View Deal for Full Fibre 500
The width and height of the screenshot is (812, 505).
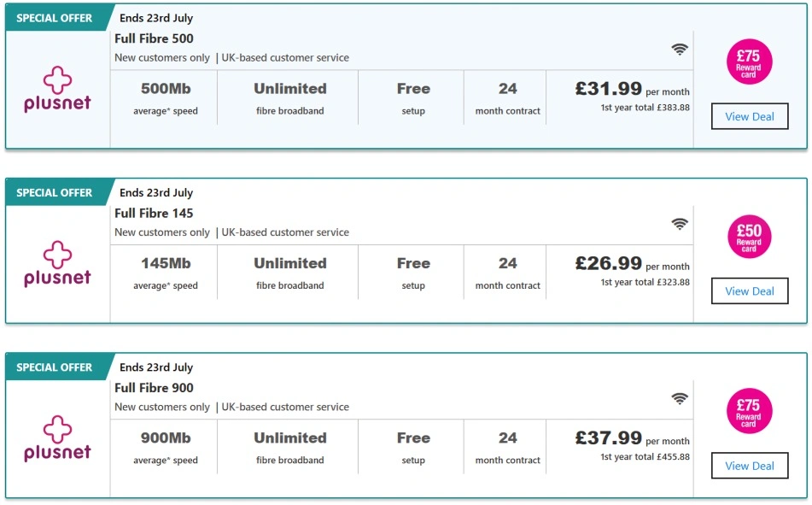coord(750,116)
